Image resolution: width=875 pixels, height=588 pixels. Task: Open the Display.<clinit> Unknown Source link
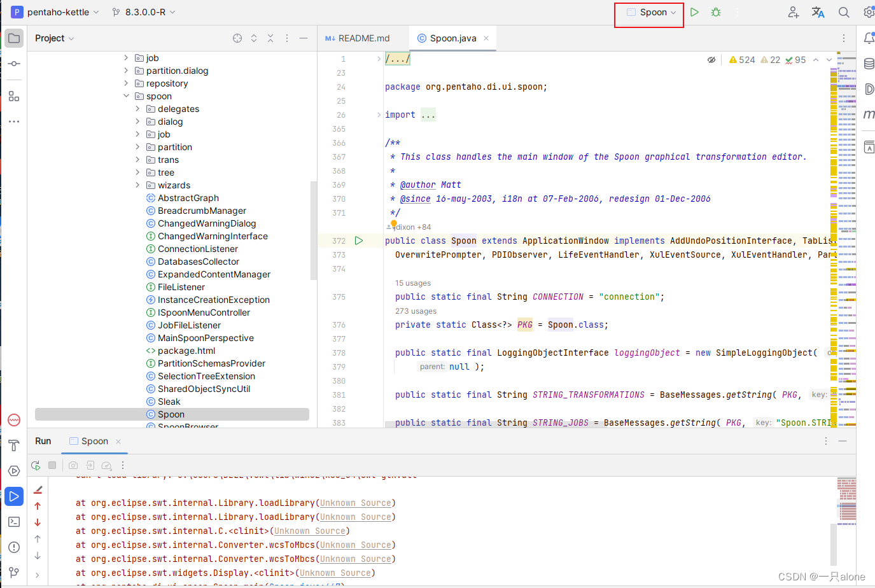pos(335,573)
